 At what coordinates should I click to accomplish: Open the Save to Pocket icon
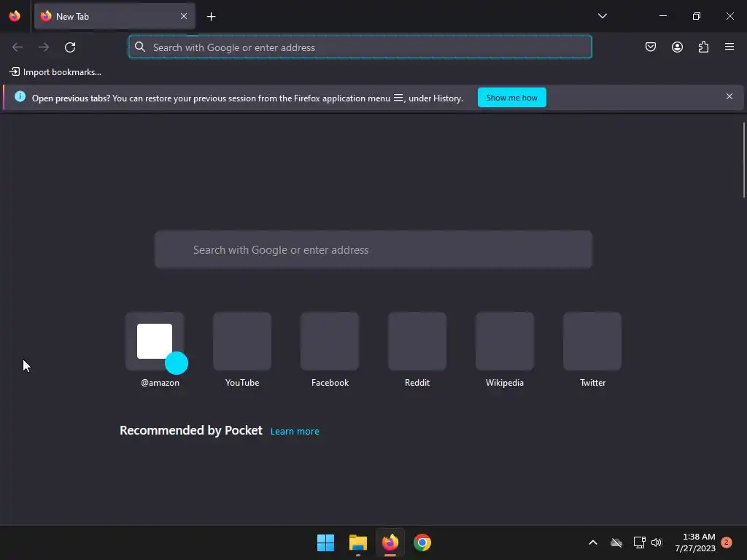651,47
